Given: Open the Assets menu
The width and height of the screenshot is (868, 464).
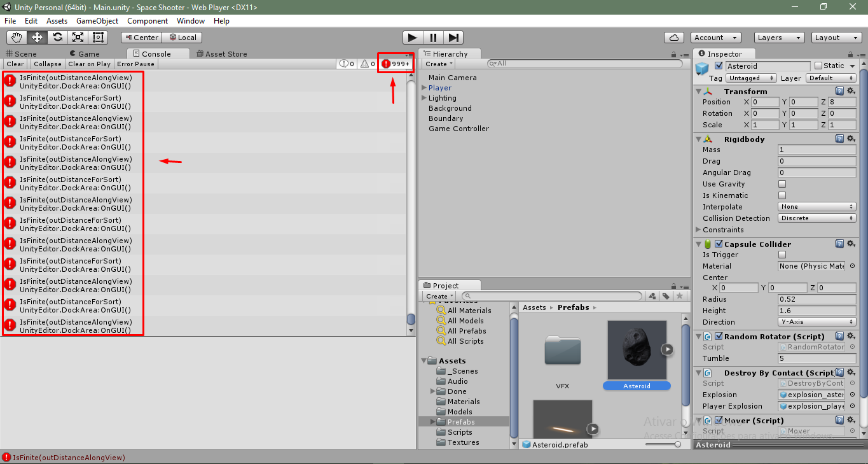Looking at the screenshot, I should pyautogui.click(x=57, y=21).
